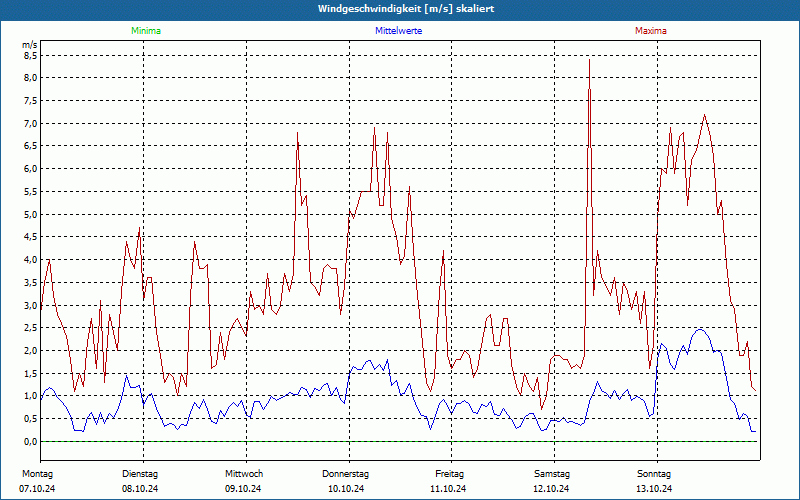Click the 11.10.24 date label
800x500 pixels.
click(448, 489)
